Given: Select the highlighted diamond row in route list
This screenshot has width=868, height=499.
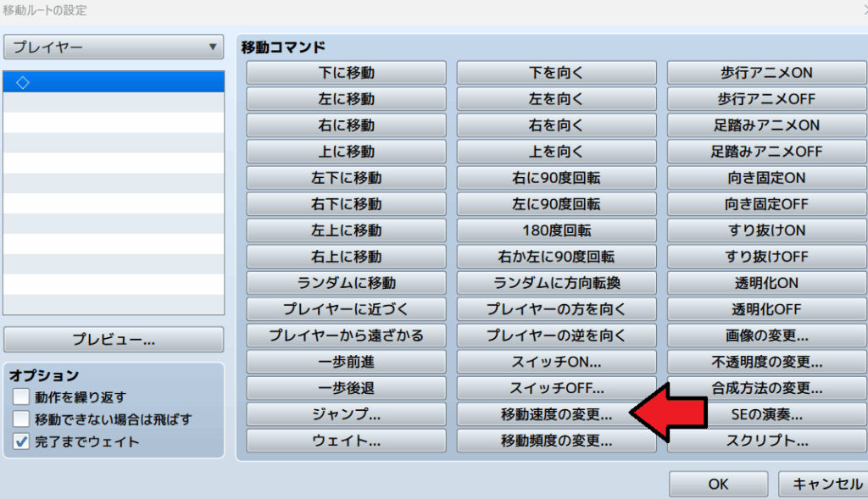Looking at the screenshot, I should (x=114, y=82).
